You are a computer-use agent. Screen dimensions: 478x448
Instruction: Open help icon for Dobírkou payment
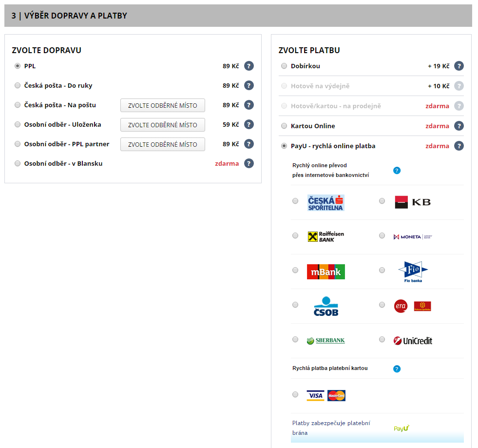point(459,66)
